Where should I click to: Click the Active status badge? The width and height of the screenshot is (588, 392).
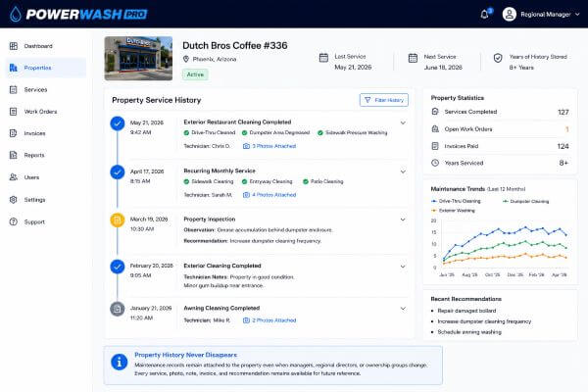(195, 74)
